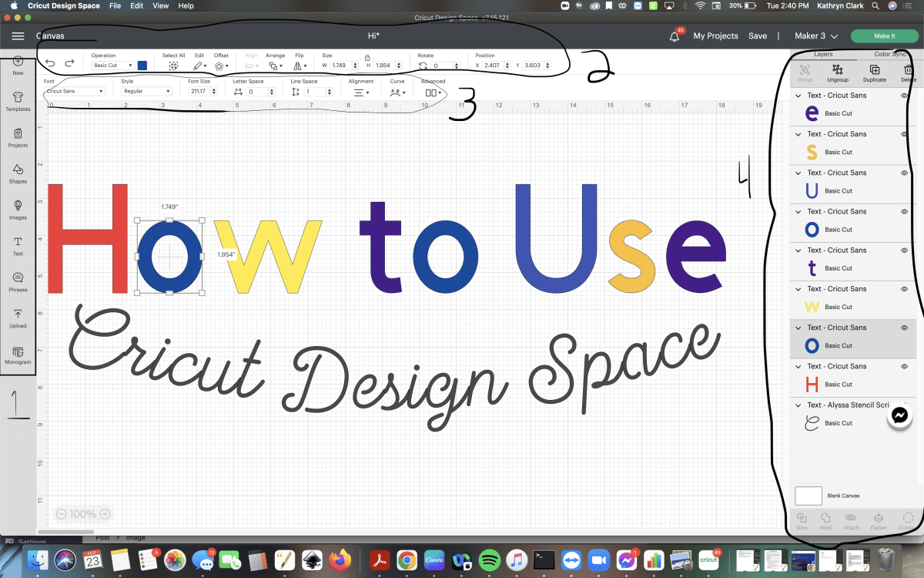The height and width of the screenshot is (578, 924).
Task: Switch to the Color Sync tab
Action: 890,54
